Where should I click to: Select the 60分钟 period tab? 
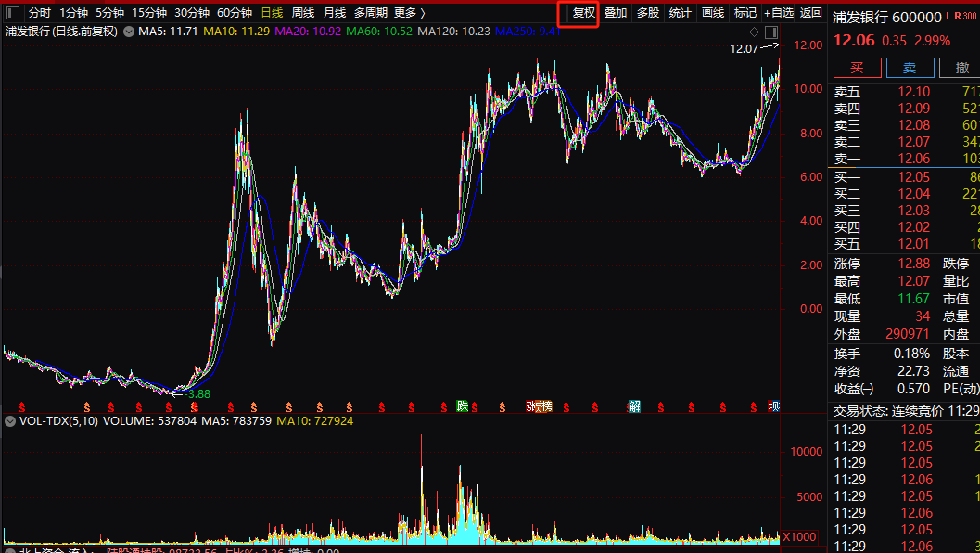tap(234, 13)
